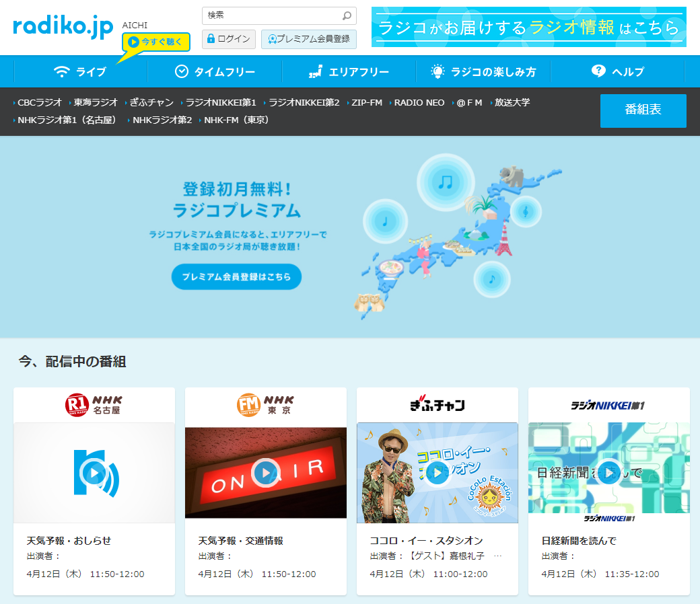Click the clock icon beside タイムフリー
Viewport: 700px width, 604px height.
point(181,71)
